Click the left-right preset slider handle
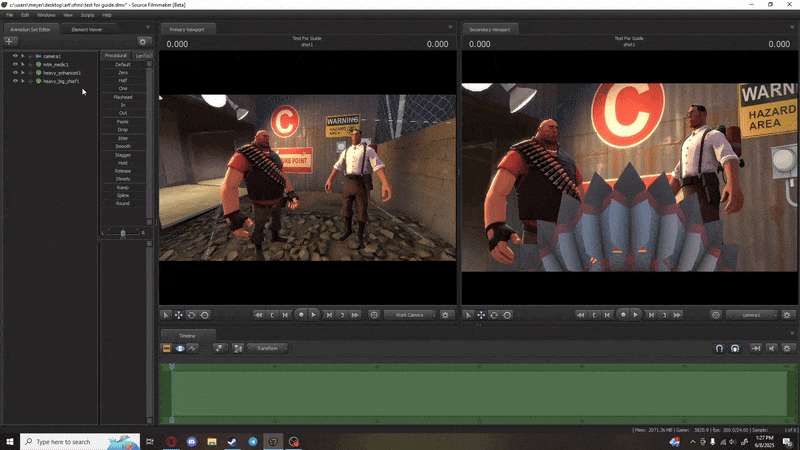Screen dimensions: 800x450 pos(123,233)
